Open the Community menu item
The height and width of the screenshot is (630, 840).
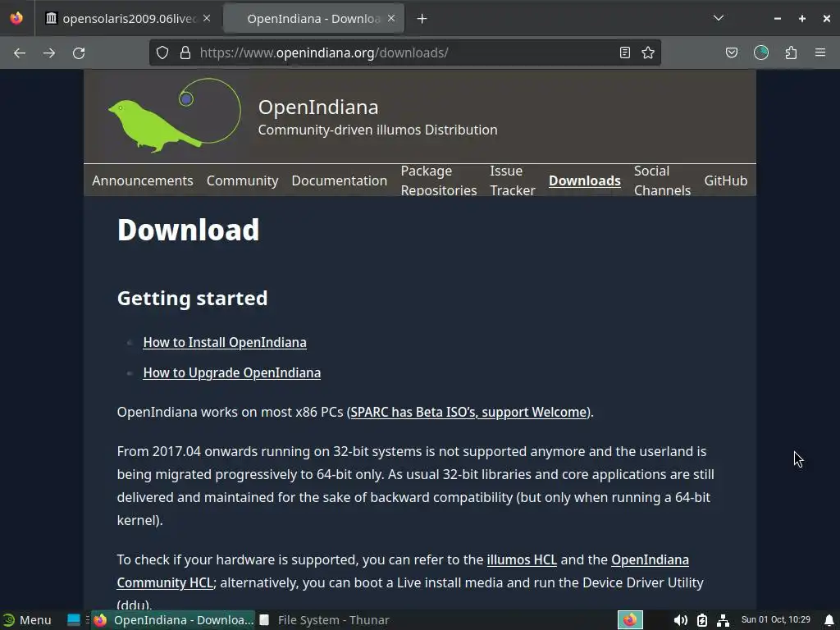tap(243, 180)
